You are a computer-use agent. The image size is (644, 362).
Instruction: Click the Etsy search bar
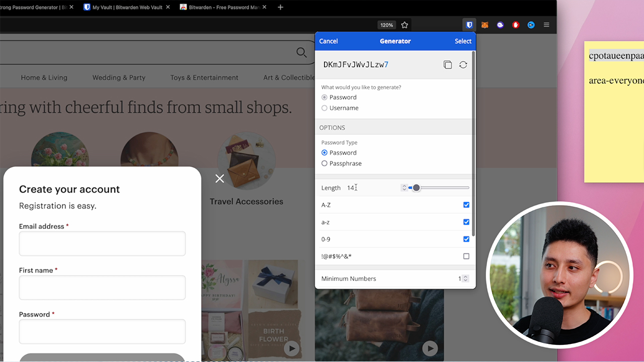tap(158, 52)
